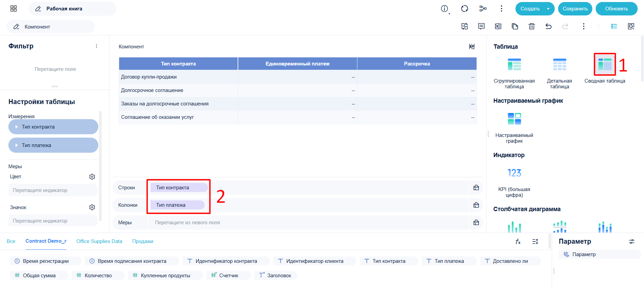Select the Сводная таблица chart type
The height and width of the screenshot is (290, 644).
(605, 64)
